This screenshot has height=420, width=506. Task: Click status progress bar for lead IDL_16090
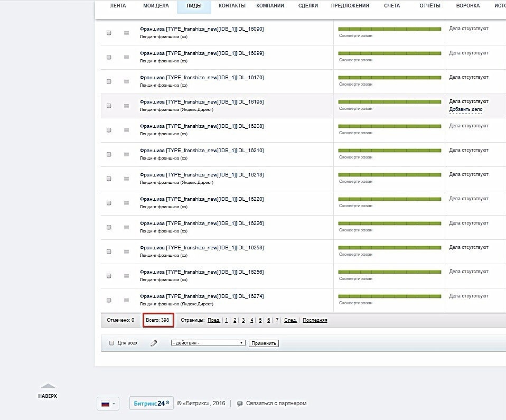click(389, 29)
